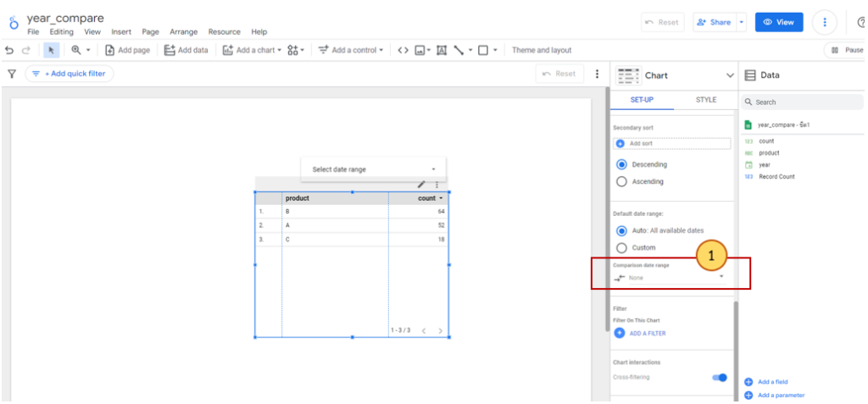Open the Arrange menu
Screen dimensions: 868x404
coord(183,31)
